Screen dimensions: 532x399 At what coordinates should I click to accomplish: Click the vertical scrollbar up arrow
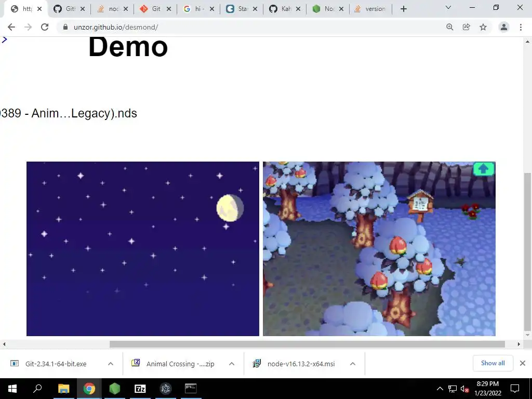click(x=527, y=42)
